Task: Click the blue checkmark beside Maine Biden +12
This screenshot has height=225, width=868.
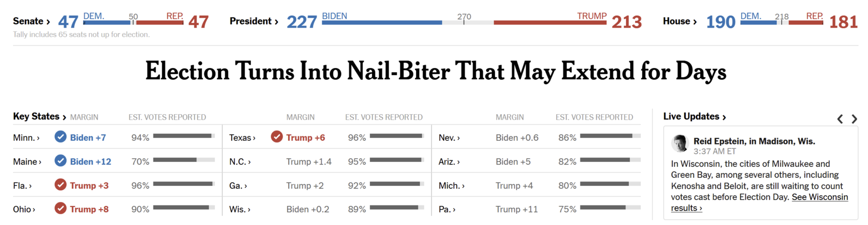Action: point(60,161)
